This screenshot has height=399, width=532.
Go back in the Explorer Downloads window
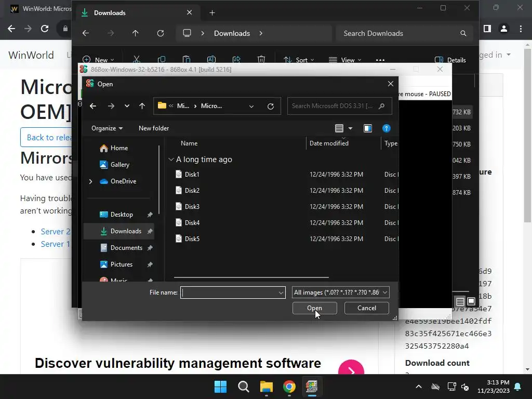[86, 33]
